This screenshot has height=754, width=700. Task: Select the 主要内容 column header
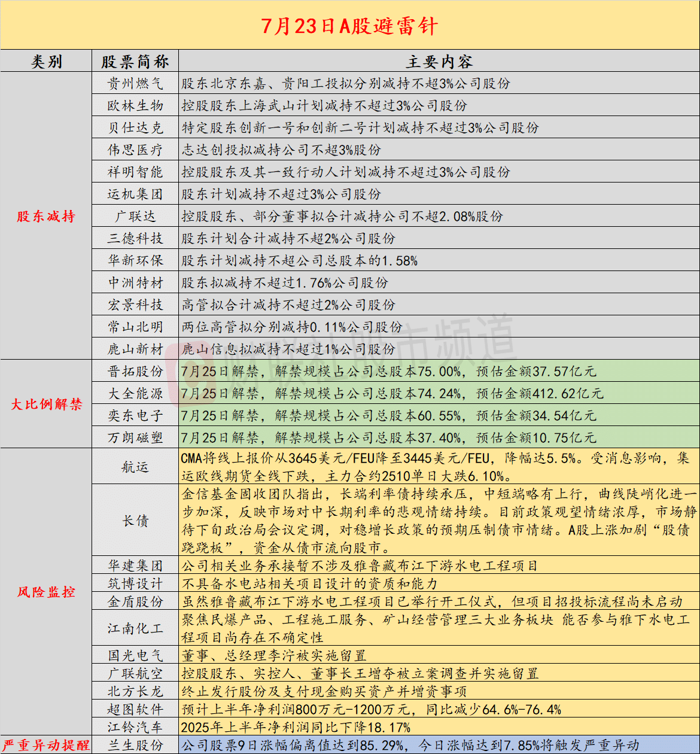pos(439,61)
